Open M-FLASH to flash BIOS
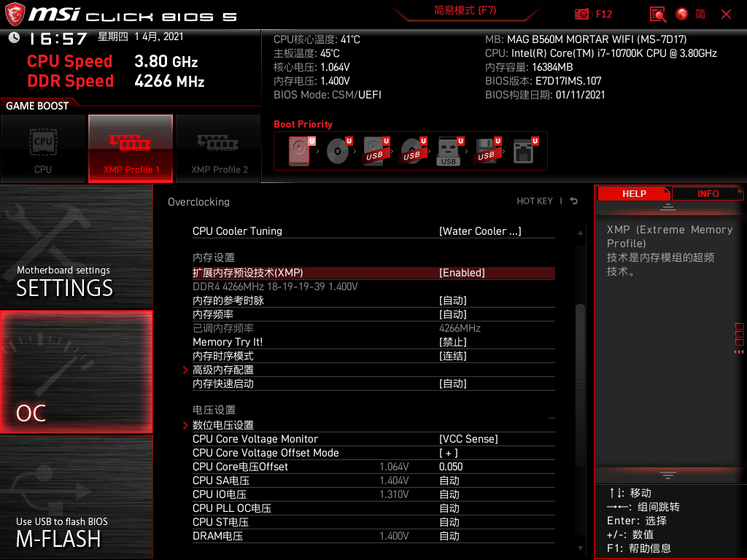 (x=76, y=497)
